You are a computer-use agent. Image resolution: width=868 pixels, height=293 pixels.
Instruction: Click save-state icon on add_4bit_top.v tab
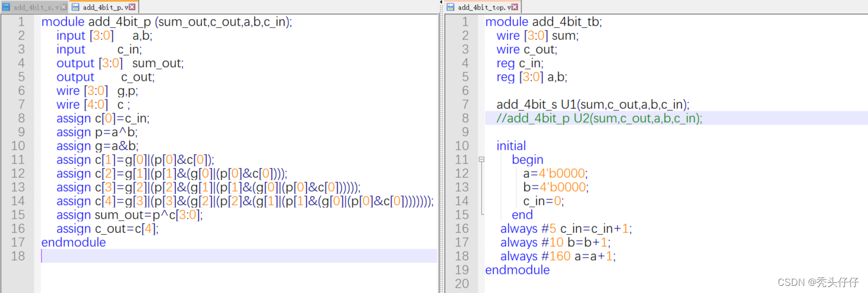point(450,7)
